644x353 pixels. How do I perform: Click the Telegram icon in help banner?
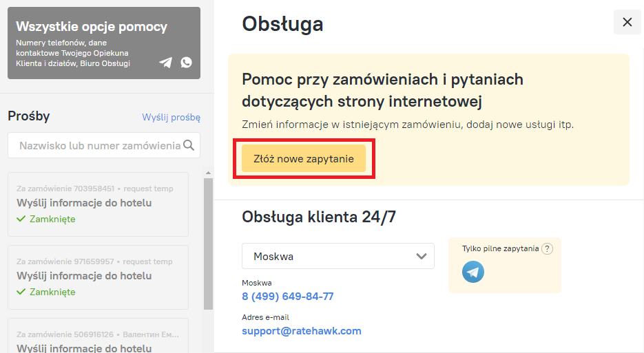(x=165, y=63)
